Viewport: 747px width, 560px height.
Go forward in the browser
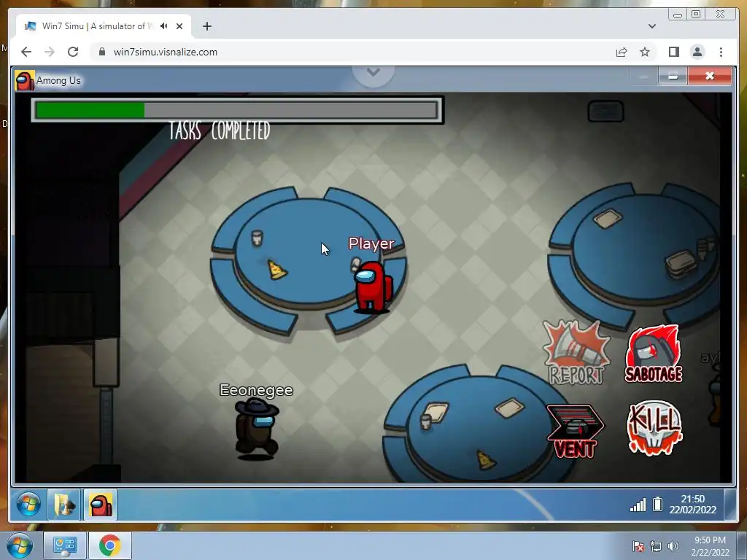[x=50, y=52]
